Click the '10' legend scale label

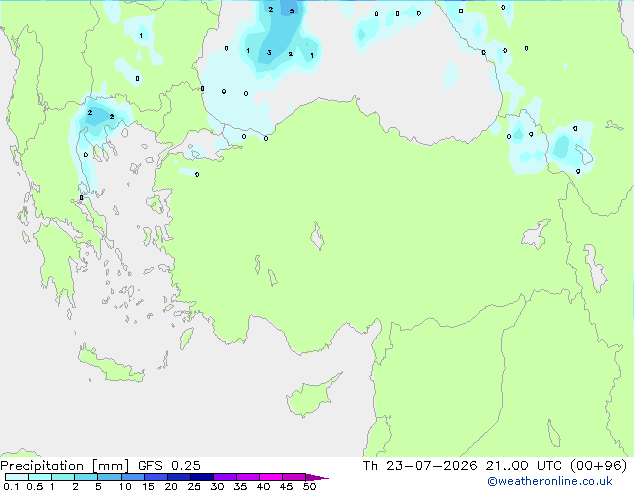pos(125,486)
